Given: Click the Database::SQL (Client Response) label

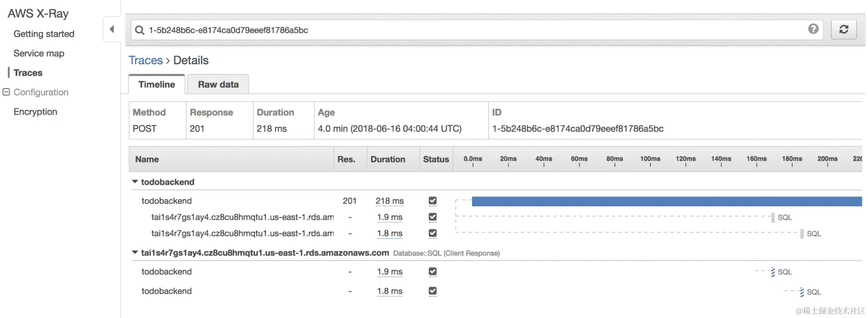Looking at the screenshot, I should 446,253.
